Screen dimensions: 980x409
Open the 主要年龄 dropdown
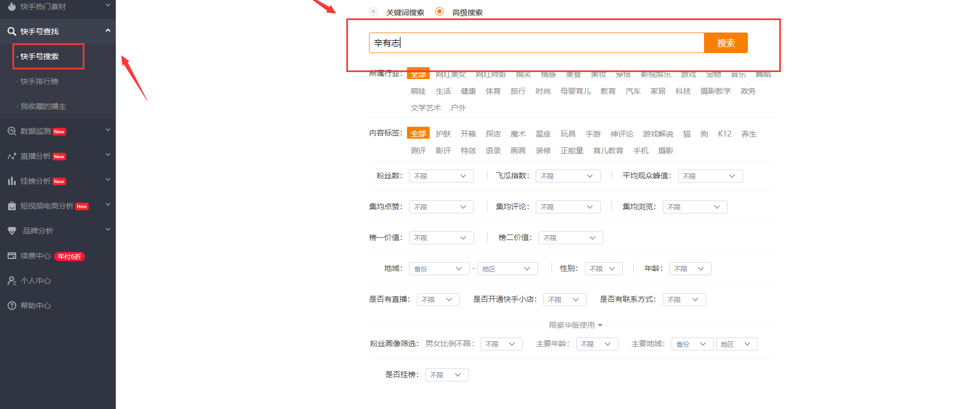coord(597,344)
